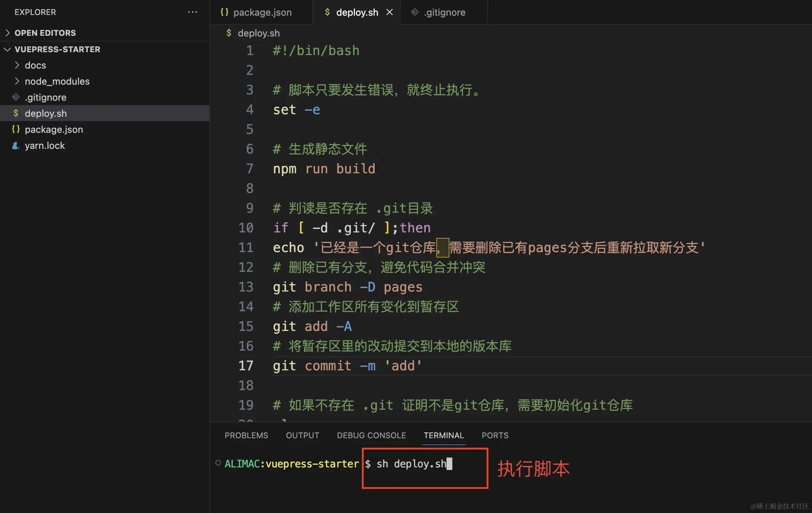The height and width of the screenshot is (513, 812).
Task: Click the braces JSON icon beside package.json in explorer
Action: tap(16, 129)
